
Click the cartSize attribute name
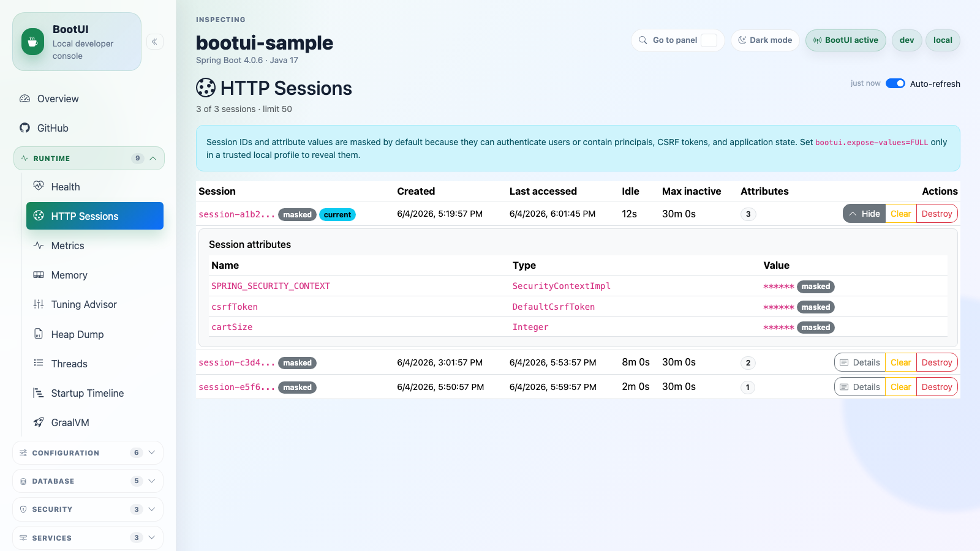pyautogui.click(x=232, y=327)
